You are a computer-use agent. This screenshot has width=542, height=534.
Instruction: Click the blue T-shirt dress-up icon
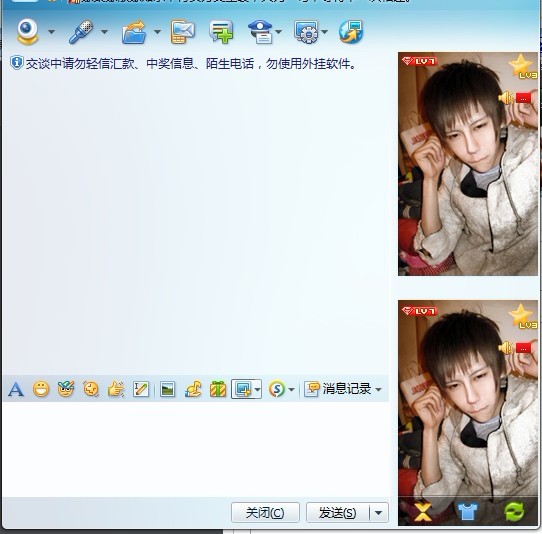468,512
